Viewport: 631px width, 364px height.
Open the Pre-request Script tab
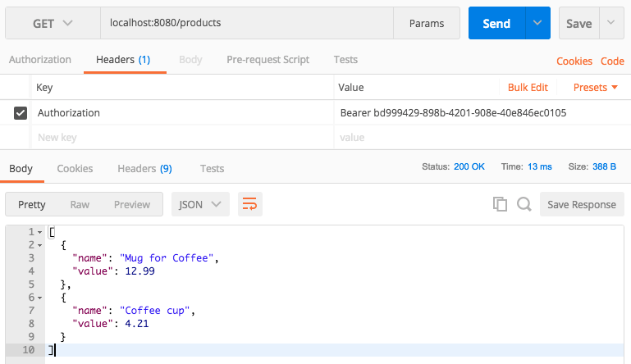267,60
